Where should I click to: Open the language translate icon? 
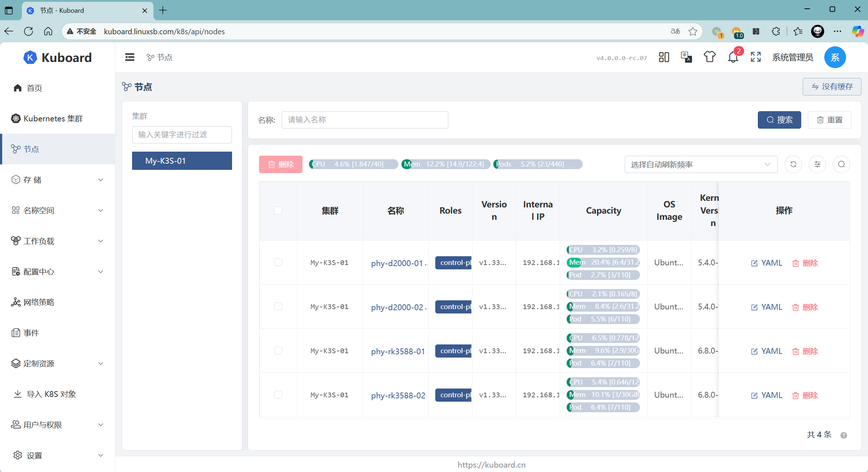686,57
